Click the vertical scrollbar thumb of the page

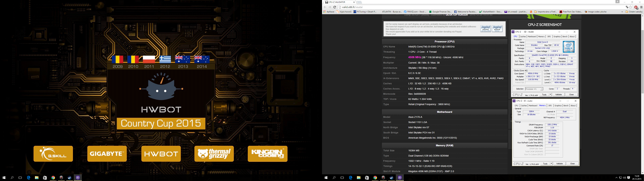[642, 62]
